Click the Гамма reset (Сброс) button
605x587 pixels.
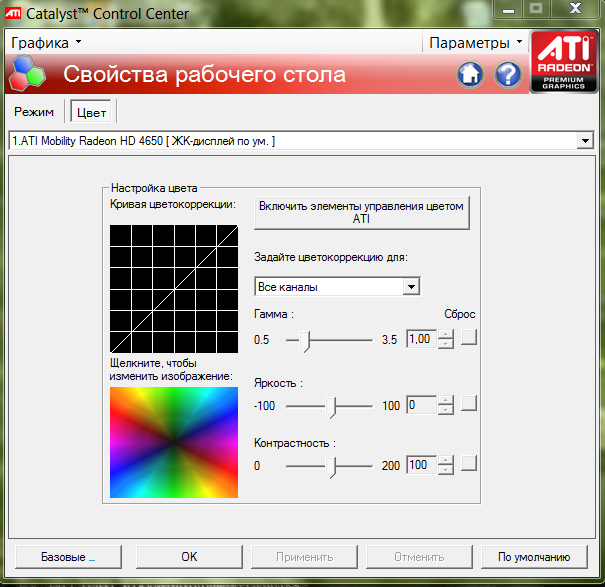tap(469, 337)
